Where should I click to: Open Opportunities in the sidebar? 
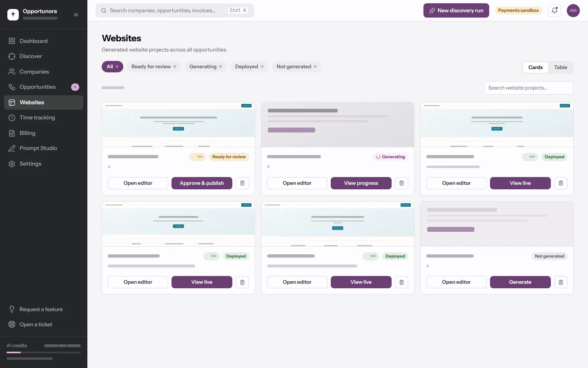[x=44, y=87]
